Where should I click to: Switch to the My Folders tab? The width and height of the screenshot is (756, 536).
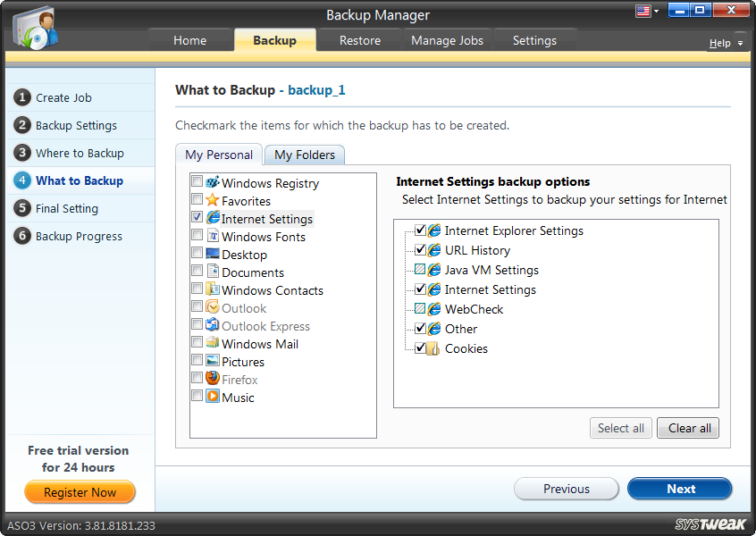pos(304,155)
